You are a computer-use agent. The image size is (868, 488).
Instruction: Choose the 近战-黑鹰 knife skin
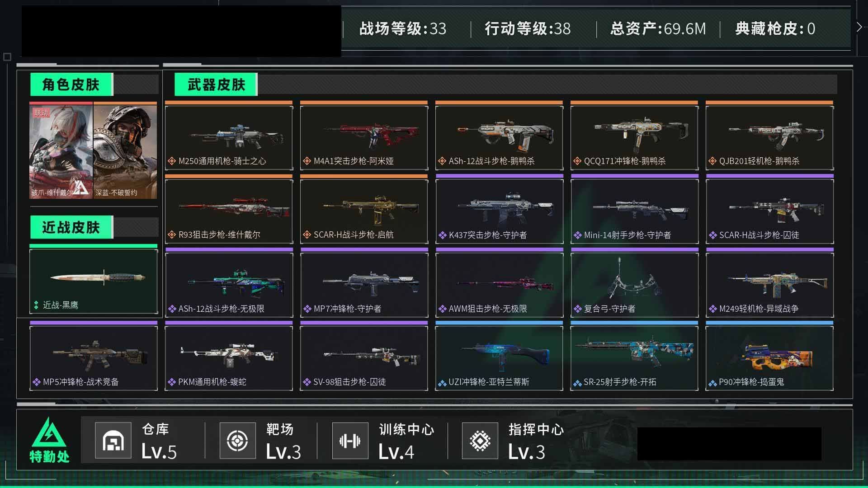pyautogui.click(x=94, y=281)
